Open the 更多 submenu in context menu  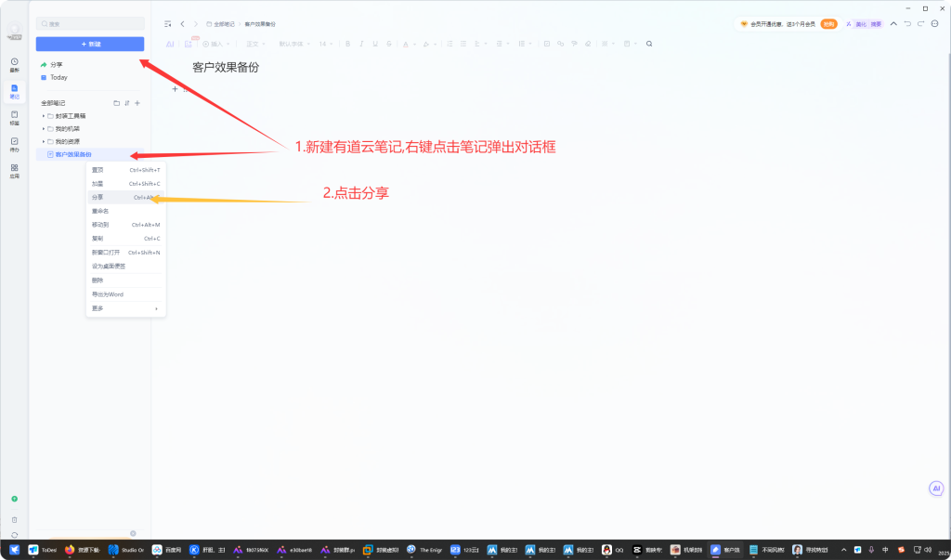coord(126,309)
